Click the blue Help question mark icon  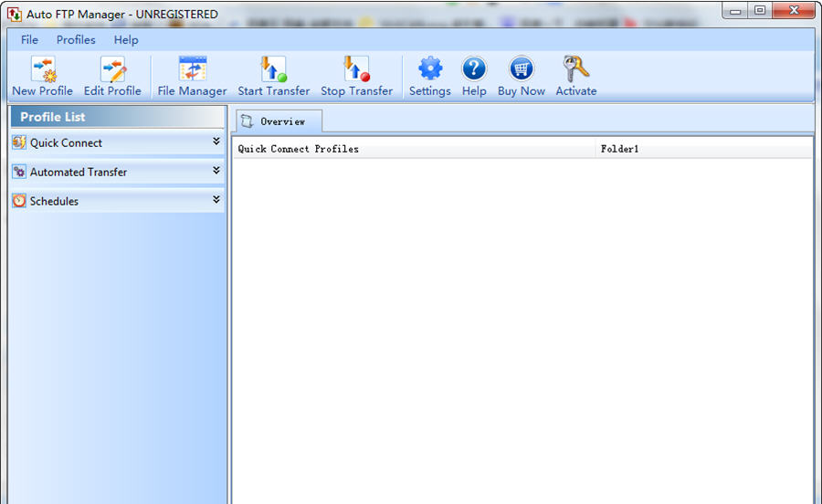(474, 68)
